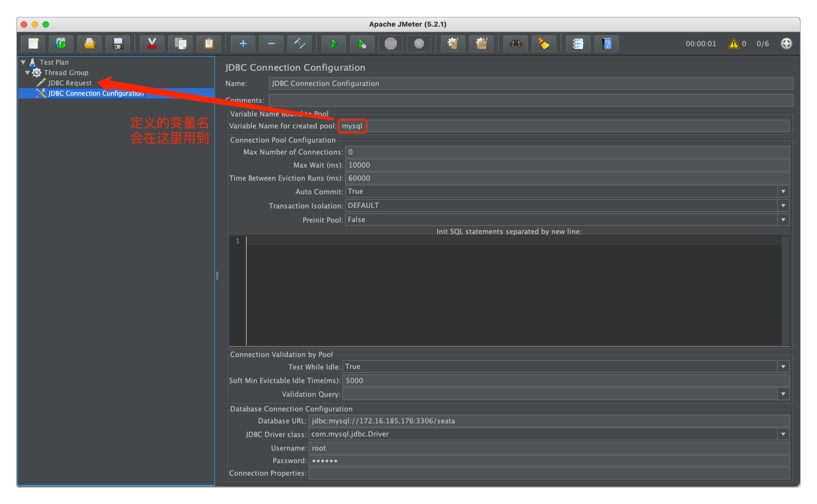Select JDBC Connection Configuration in the tree

click(x=96, y=93)
